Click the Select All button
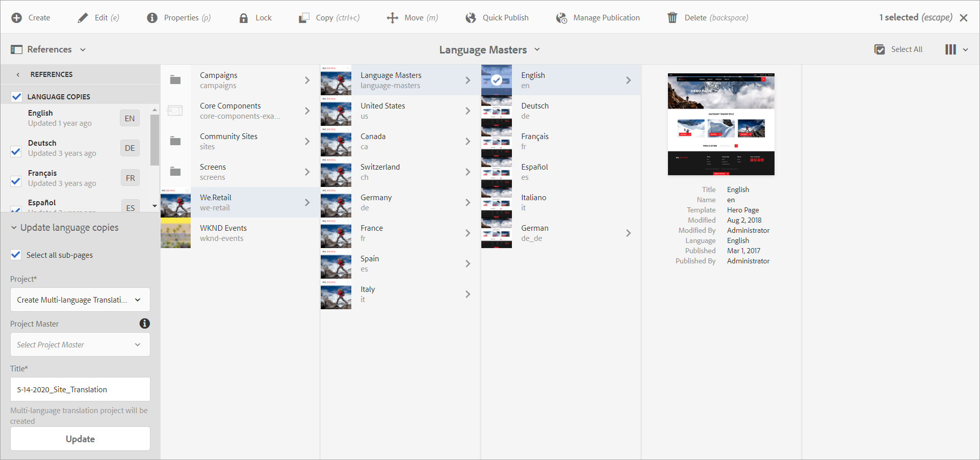 [x=898, y=49]
